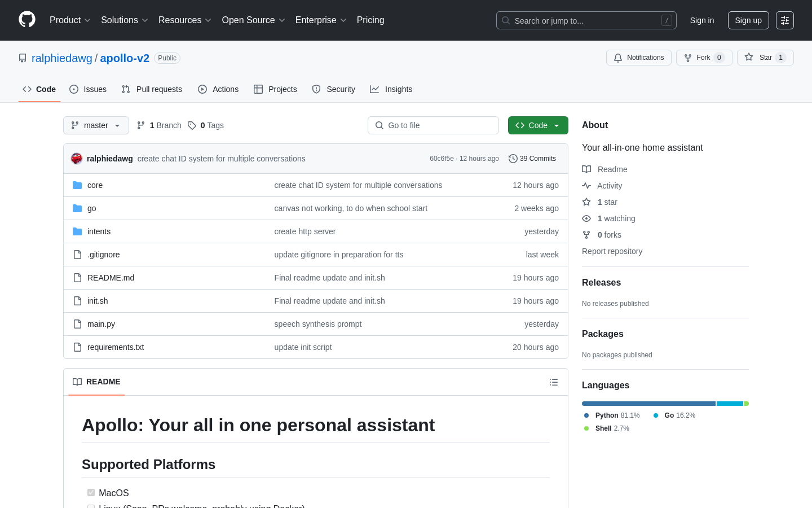The image size is (812, 508).
Task: Open the requirements.txt file name
Action: tap(116, 347)
